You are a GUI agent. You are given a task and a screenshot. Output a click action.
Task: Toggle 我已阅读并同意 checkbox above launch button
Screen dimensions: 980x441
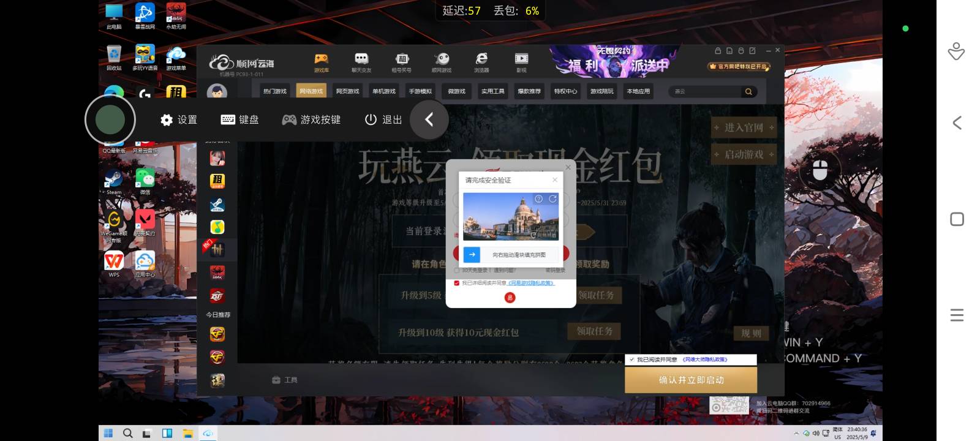click(x=631, y=360)
